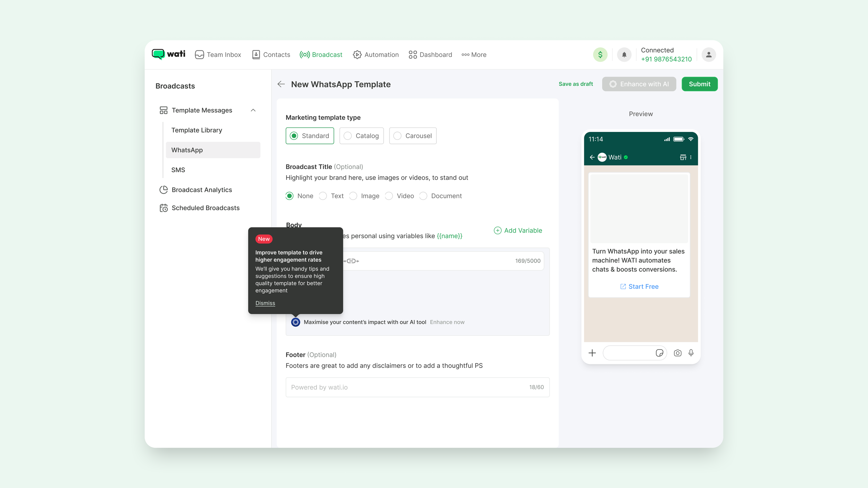Click the AI tool circular icon
This screenshot has width=868, height=488.
coord(295,322)
